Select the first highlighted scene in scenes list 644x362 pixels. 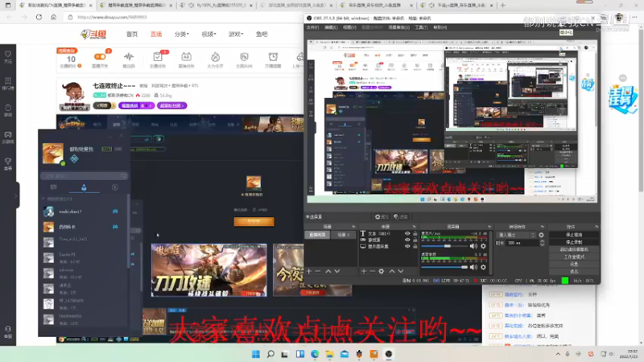317,235
